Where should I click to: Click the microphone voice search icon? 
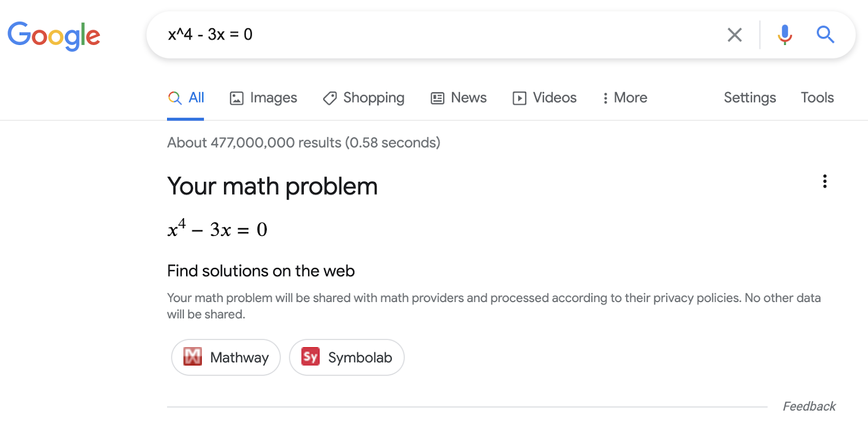783,34
